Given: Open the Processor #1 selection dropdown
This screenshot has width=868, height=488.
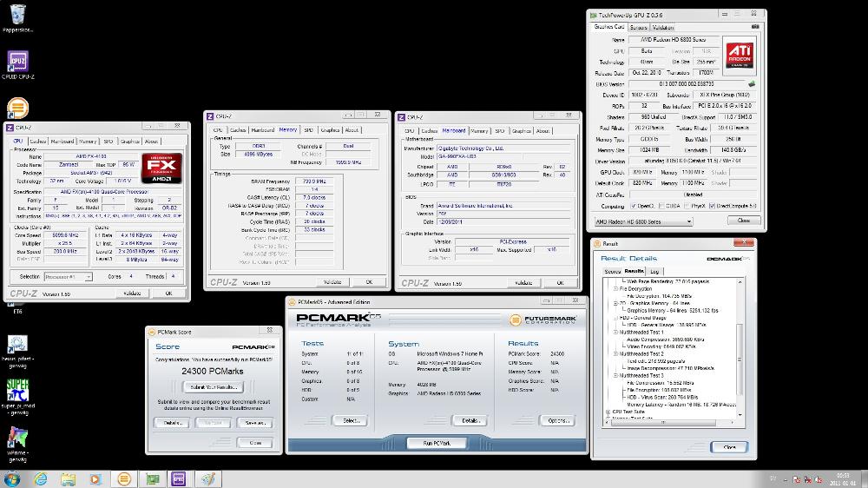Looking at the screenshot, I should coord(68,276).
